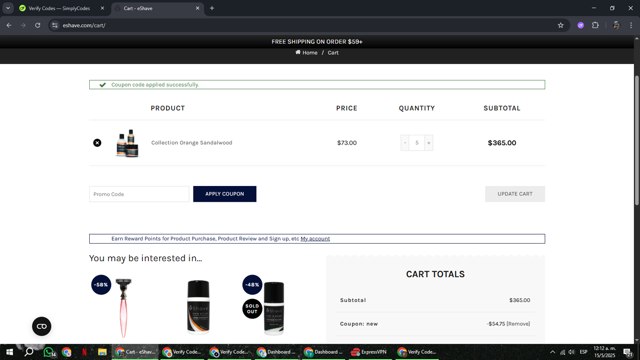
Task: Open the volume control in tray
Action: [571, 352]
